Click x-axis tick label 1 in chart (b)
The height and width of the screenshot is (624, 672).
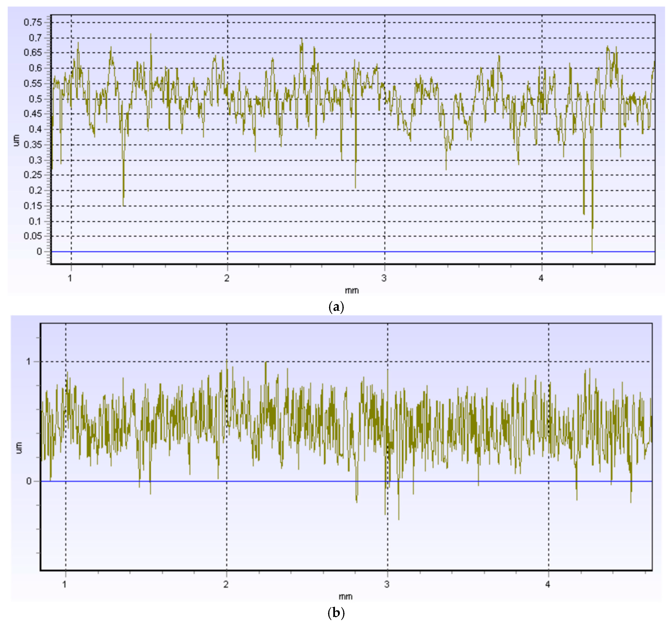point(64,584)
